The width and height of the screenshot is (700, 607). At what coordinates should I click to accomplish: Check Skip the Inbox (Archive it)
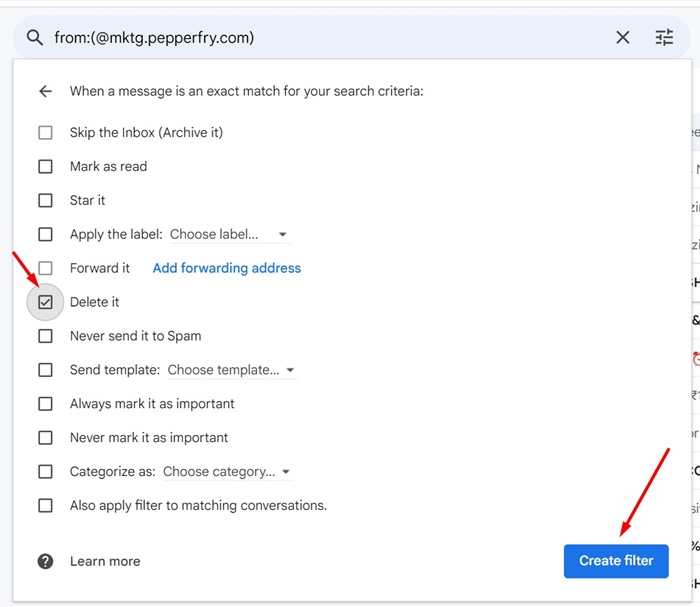click(45, 133)
